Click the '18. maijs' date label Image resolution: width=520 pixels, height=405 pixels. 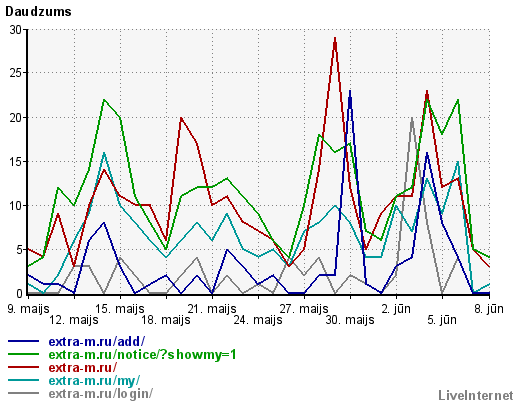166,320
